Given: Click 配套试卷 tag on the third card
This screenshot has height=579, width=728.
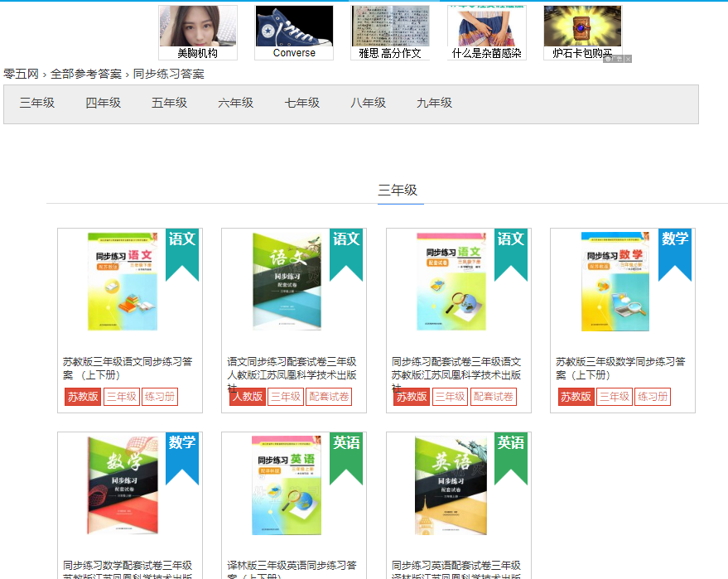Looking at the screenshot, I should click(493, 397).
